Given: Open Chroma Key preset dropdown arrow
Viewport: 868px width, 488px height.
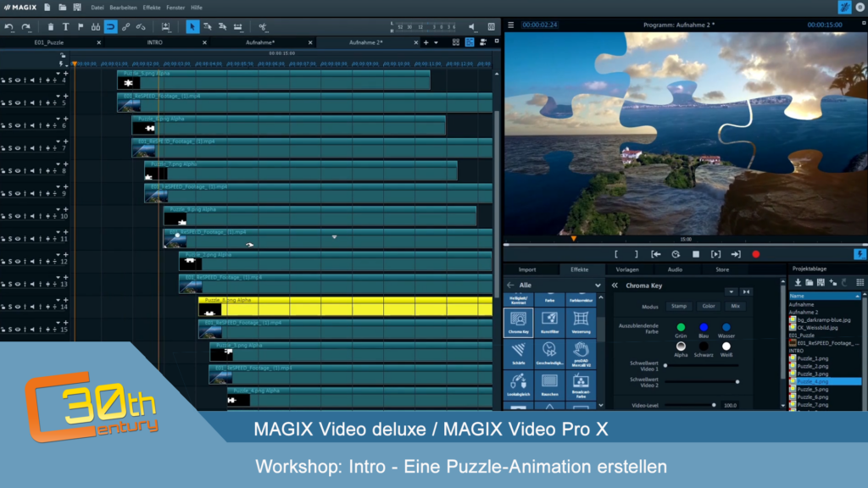Looking at the screenshot, I should (x=732, y=292).
